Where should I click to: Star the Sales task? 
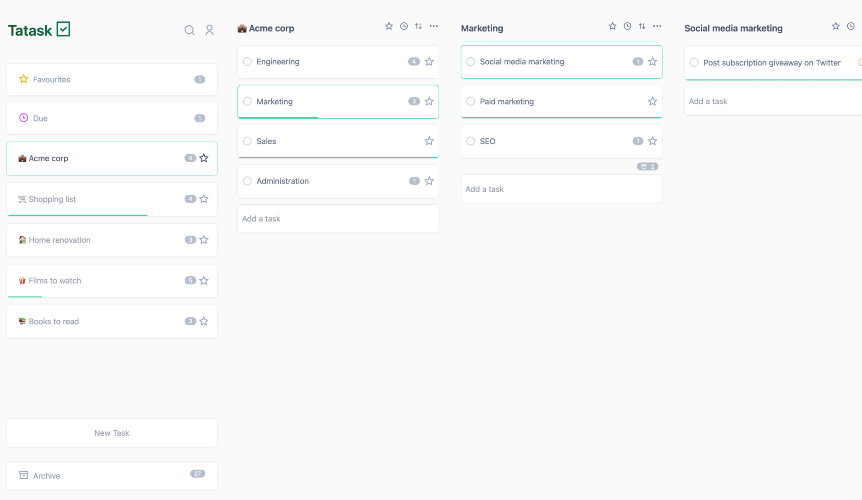tap(429, 141)
